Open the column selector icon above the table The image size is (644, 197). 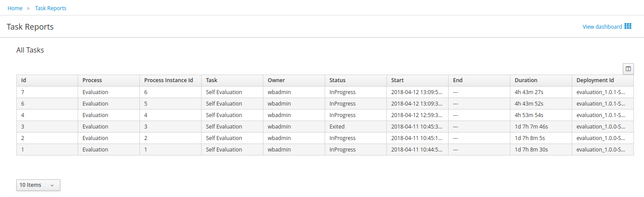(x=628, y=68)
